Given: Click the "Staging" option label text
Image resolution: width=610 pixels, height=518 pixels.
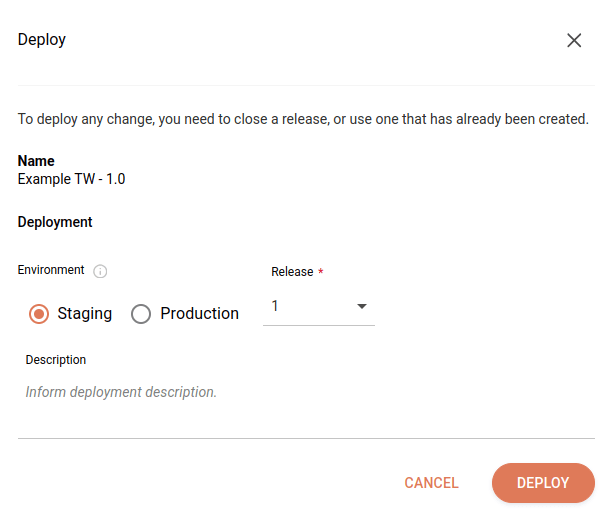Looking at the screenshot, I should point(84,314).
